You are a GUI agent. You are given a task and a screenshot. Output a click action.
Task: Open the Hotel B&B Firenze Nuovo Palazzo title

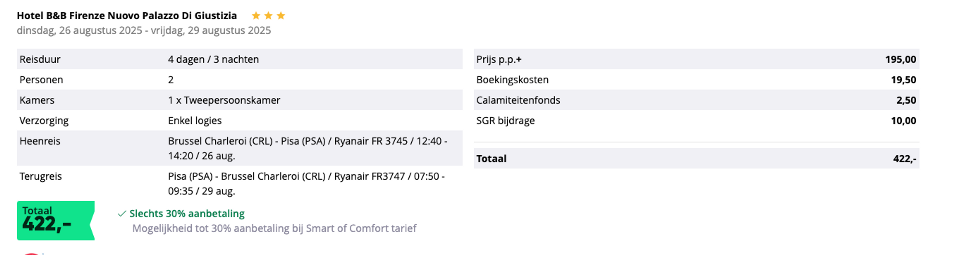[127, 16]
